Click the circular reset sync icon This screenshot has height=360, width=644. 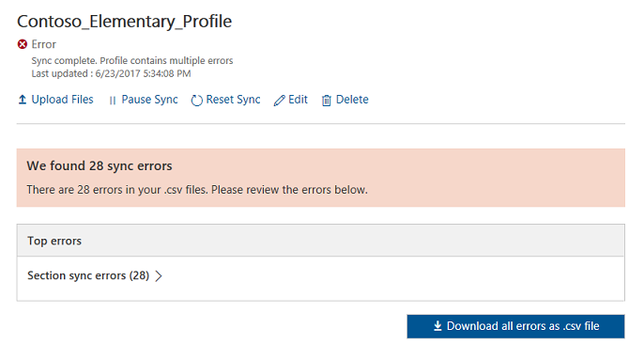pyautogui.click(x=197, y=101)
